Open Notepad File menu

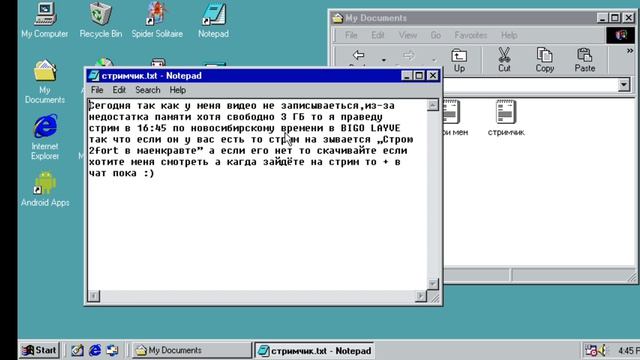pyautogui.click(x=97, y=90)
